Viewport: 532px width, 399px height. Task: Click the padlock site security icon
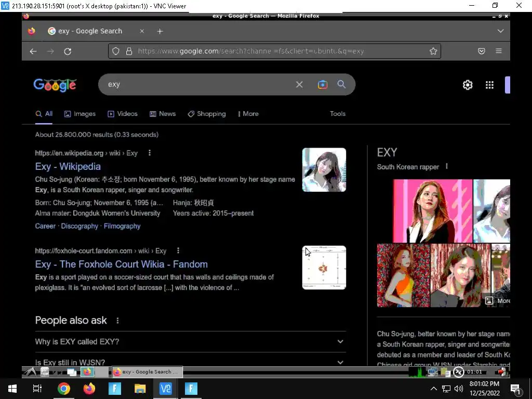click(x=129, y=51)
